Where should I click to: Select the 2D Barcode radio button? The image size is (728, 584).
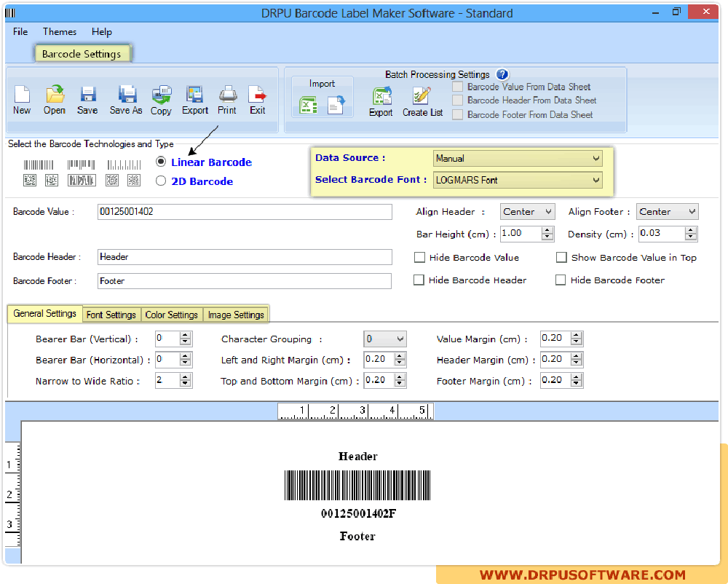161,181
